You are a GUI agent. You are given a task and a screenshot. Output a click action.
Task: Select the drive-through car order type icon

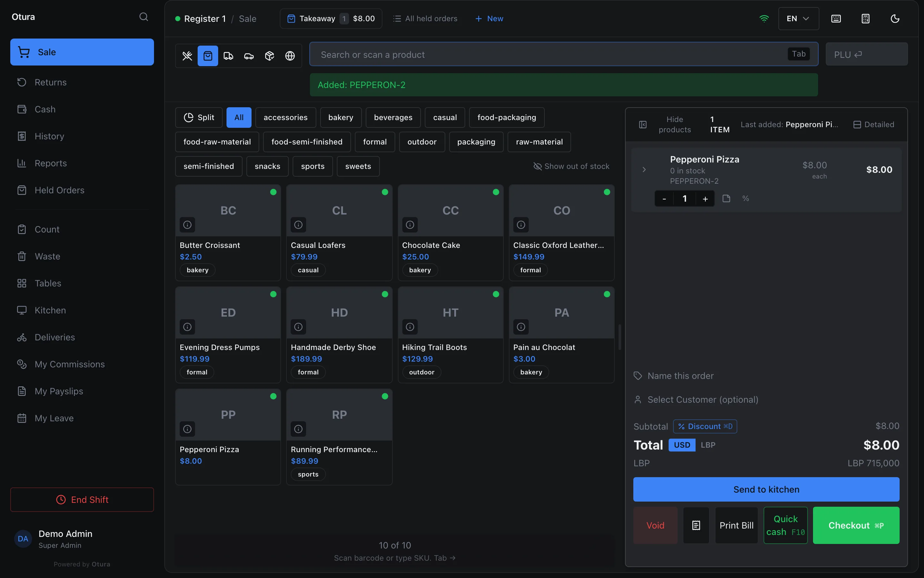coord(249,56)
